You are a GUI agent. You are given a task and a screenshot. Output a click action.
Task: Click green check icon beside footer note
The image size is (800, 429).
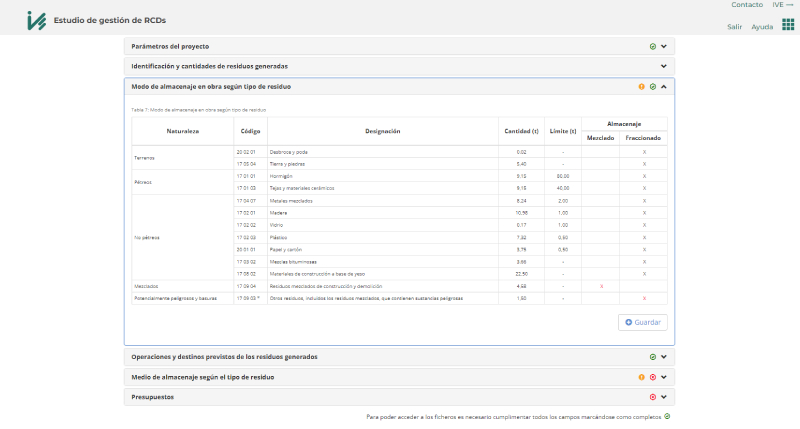pyautogui.click(x=667, y=416)
